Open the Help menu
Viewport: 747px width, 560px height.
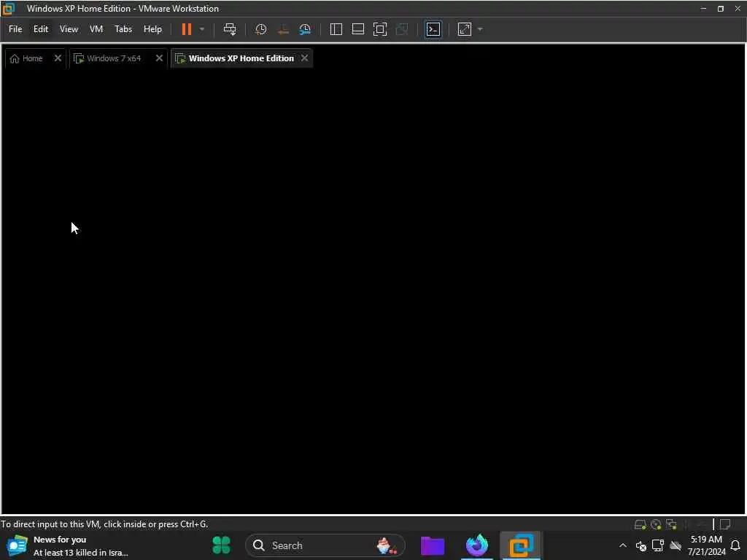pyautogui.click(x=152, y=29)
